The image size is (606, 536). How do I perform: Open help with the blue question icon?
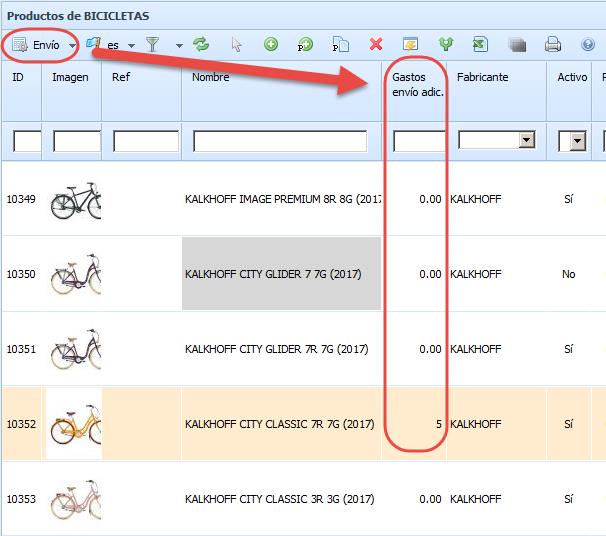[588, 44]
